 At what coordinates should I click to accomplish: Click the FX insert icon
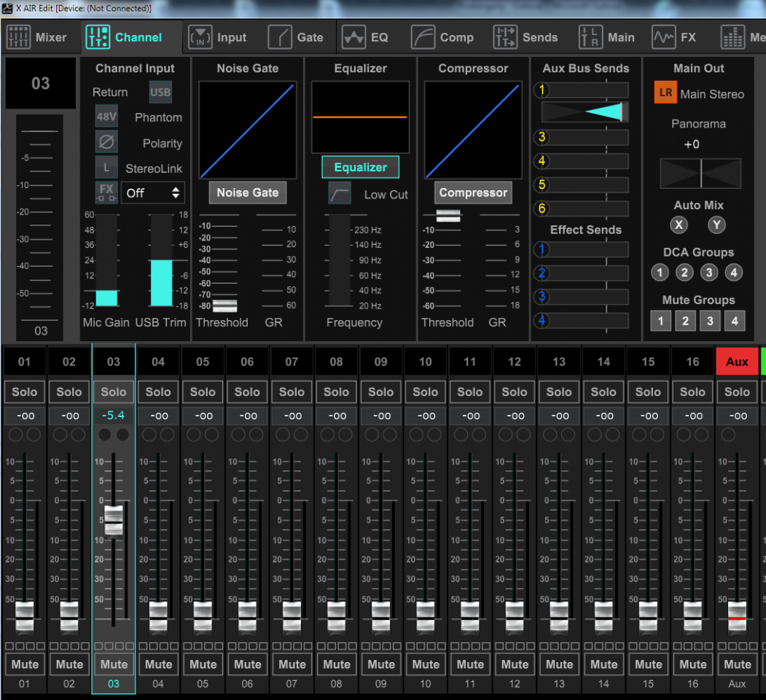coord(106,192)
